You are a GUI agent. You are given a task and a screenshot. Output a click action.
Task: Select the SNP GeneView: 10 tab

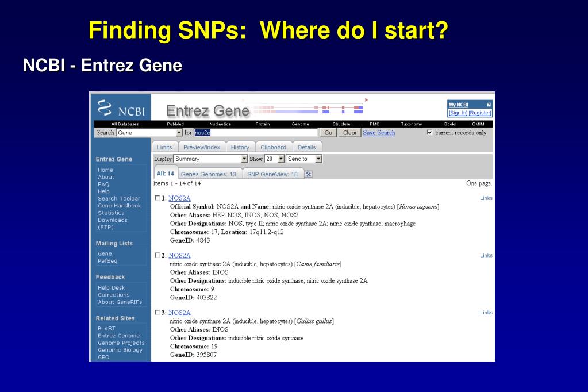[x=272, y=174]
